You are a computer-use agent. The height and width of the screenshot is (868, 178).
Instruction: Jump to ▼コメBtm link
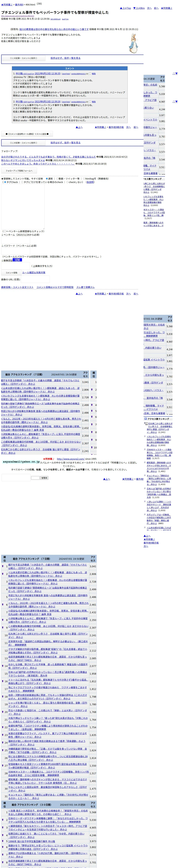coord(139,8)
